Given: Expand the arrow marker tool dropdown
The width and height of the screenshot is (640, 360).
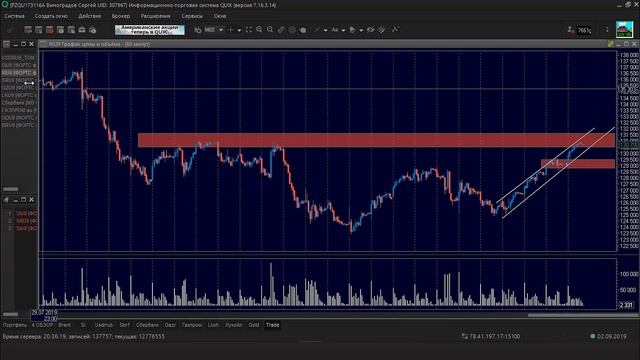Looking at the screenshot, I should point(361,30).
